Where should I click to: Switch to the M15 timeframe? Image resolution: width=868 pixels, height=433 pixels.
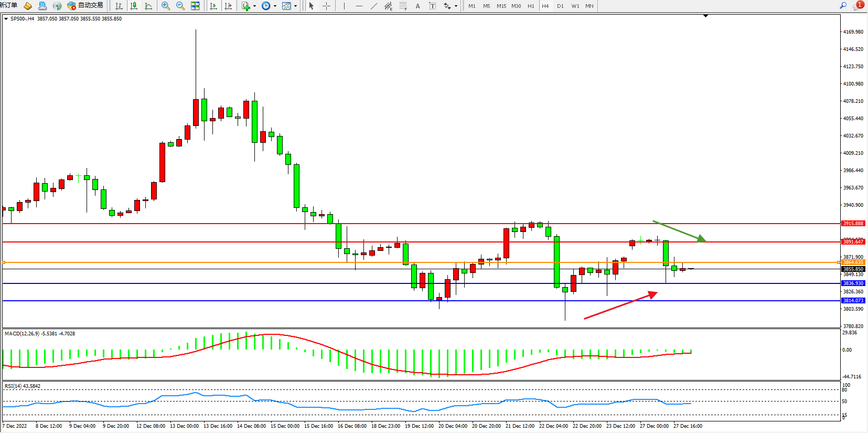pos(501,6)
